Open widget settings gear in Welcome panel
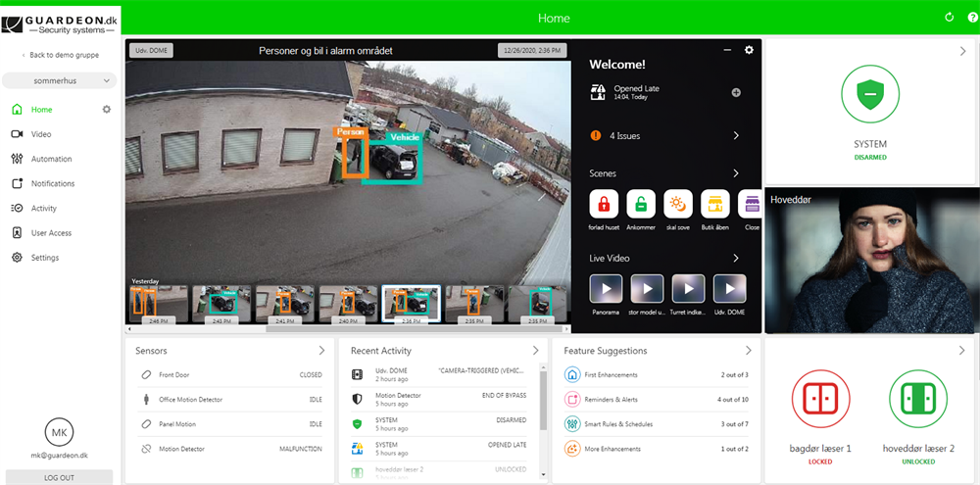Screen dimensions: 980x485 [x=749, y=50]
